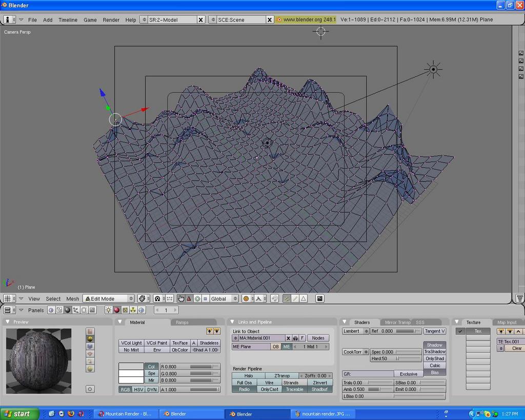This screenshot has height=420, width=525.
Task: Click the Exclusive button
Action: click(x=409, y=374)
